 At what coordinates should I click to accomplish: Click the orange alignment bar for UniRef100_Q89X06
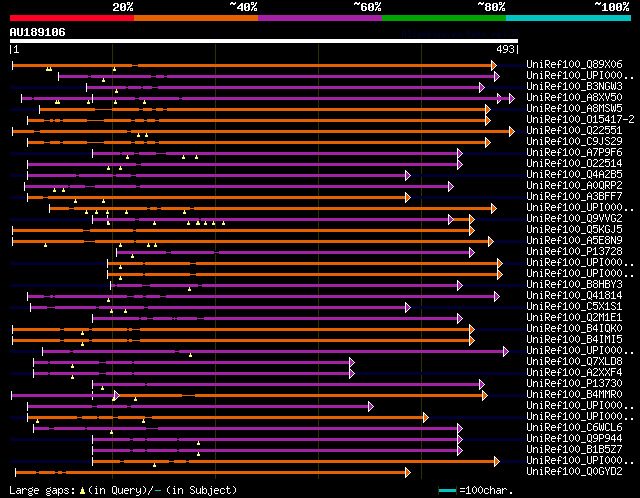click(252, 65)
